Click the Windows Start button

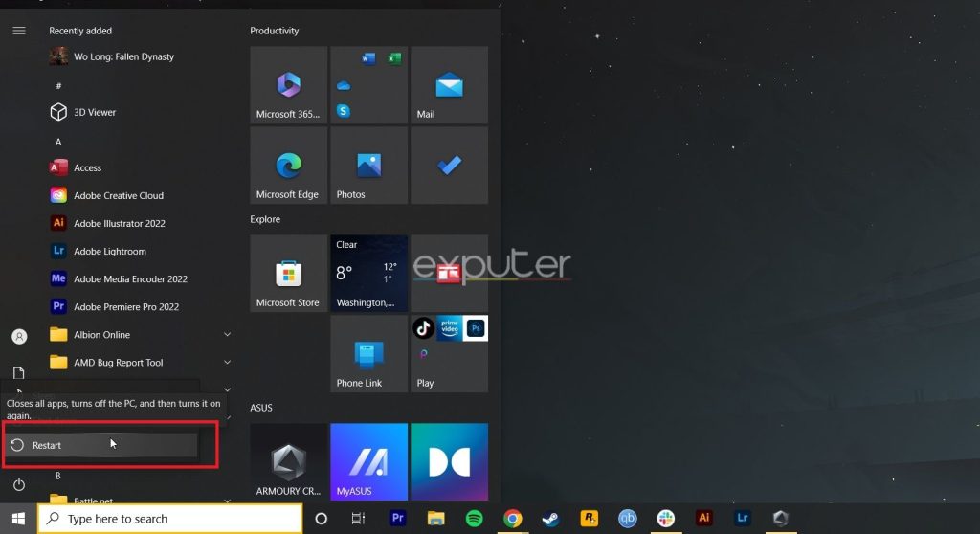18,518
